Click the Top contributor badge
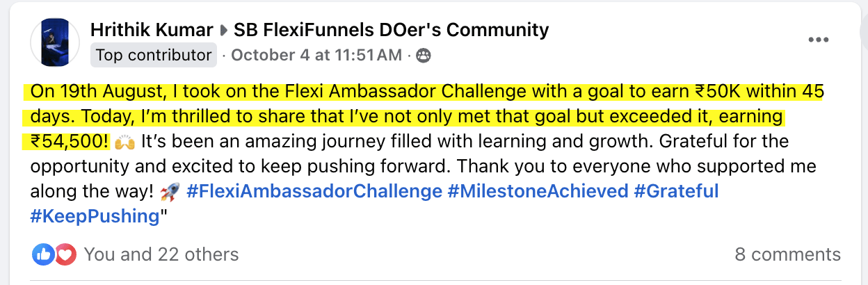The image size is (868, 285). click(x=154, y=55)
